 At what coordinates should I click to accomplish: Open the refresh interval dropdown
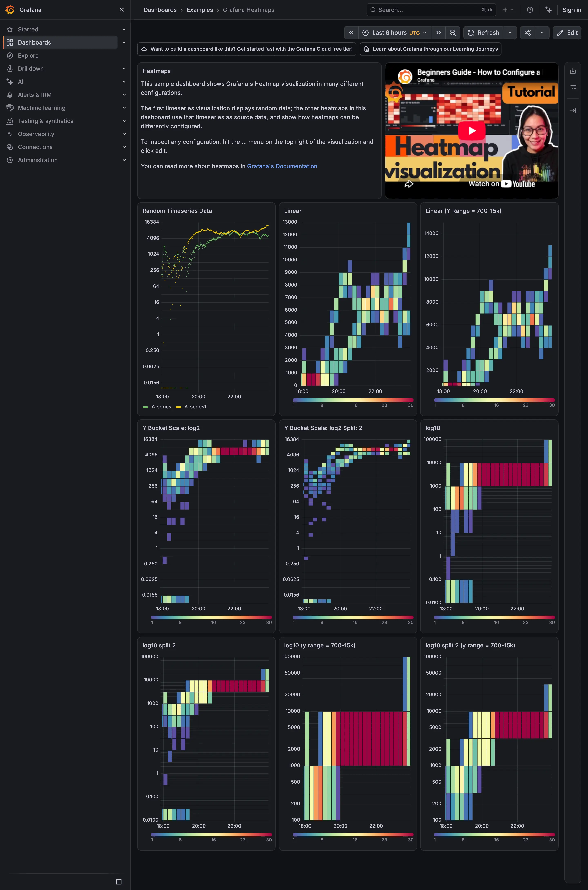tap(510, 33)
